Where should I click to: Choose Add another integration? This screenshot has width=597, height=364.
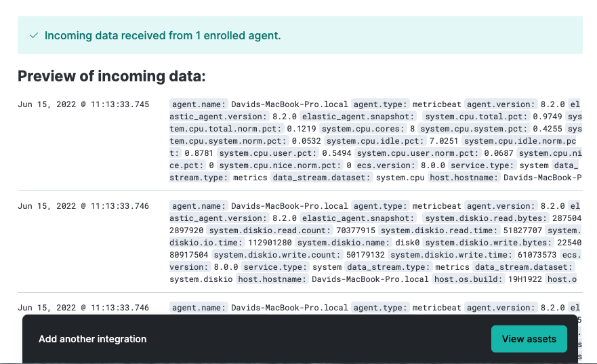point(92,339)
